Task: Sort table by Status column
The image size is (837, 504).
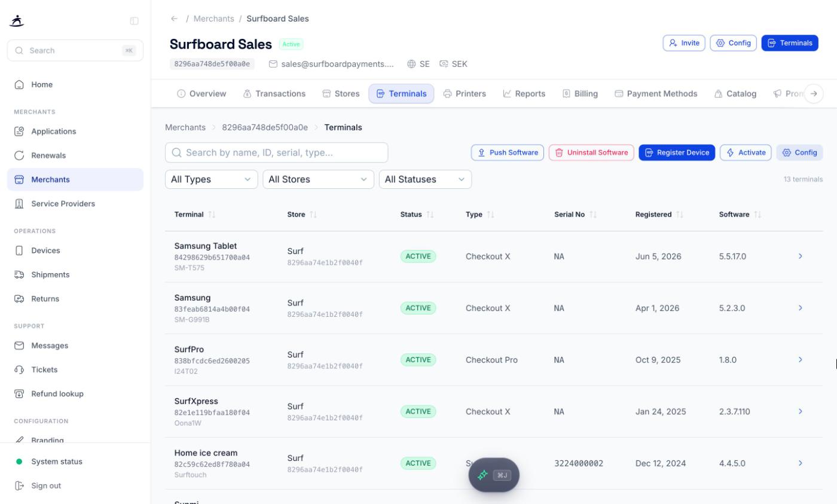Action: [x=417, y=215]
